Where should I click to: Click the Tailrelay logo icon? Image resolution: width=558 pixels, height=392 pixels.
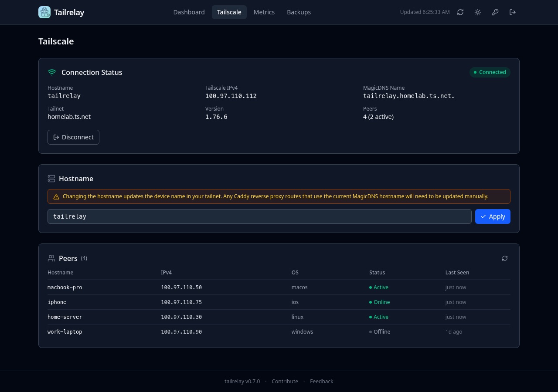(x=44, y=12)
